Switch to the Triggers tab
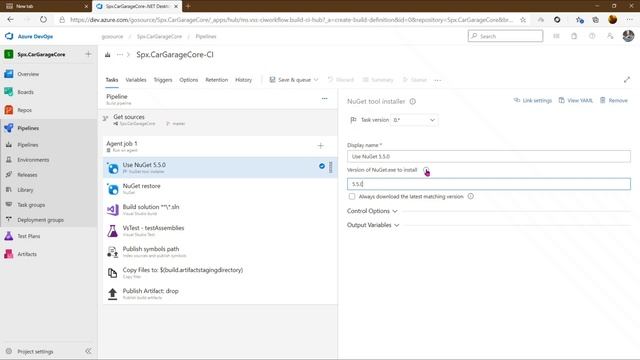This screenshot has height=360, width=640. 163,80
